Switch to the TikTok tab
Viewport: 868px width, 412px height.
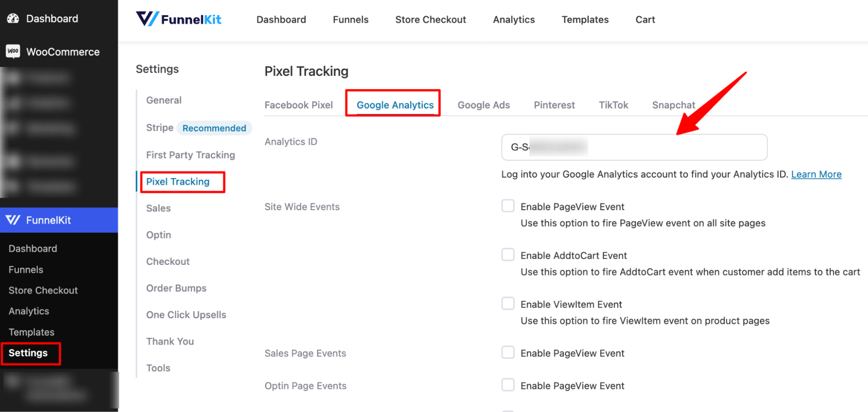(614, 105)
